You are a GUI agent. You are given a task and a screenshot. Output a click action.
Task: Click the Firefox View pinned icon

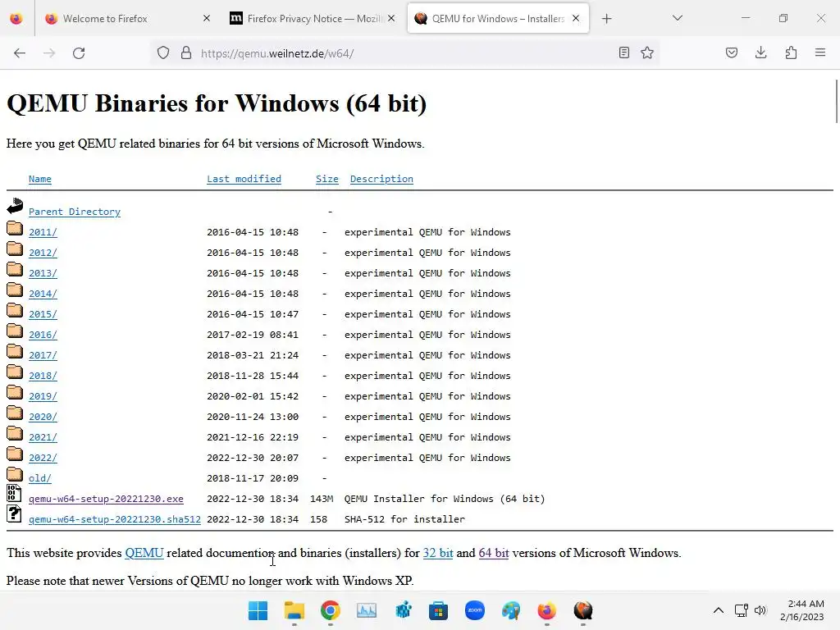click(16, 18)
